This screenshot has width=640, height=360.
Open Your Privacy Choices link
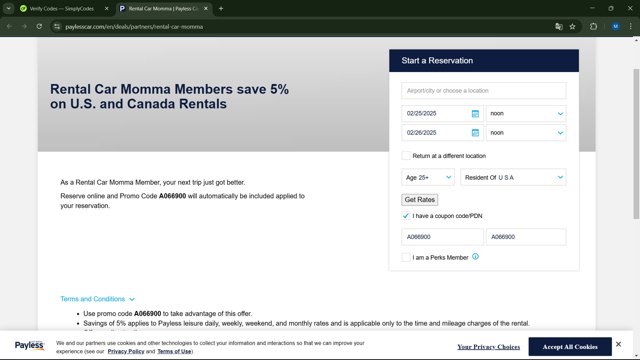489,347
